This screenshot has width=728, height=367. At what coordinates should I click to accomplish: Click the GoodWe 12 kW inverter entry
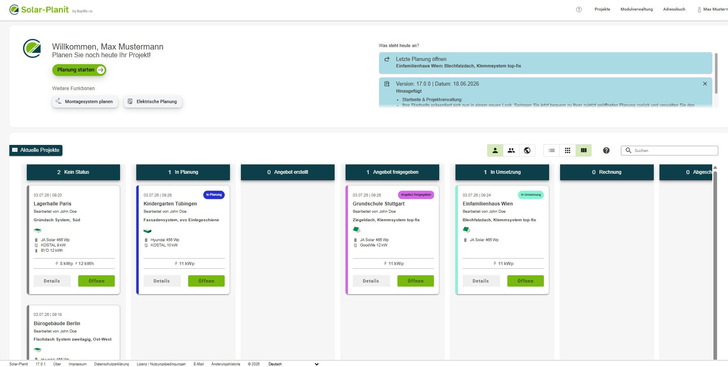(374, 245)
